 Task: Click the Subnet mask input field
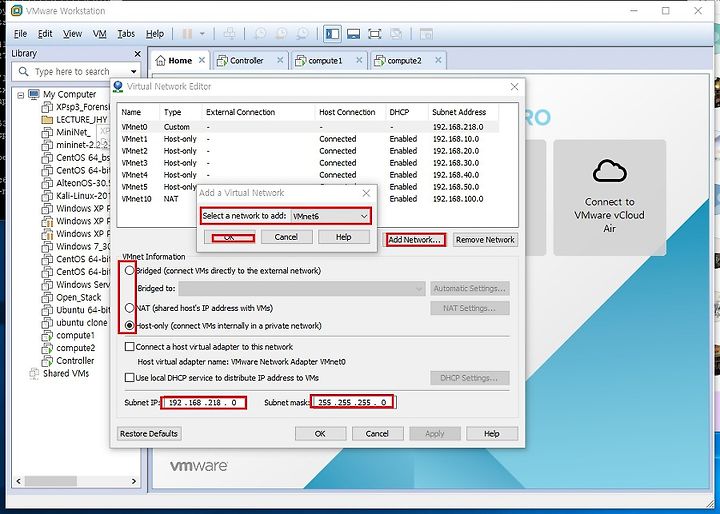click(352, 403)
